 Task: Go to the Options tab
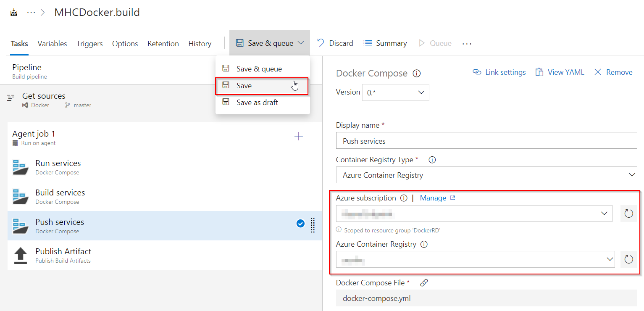pyautogui.click(x=125, y=44)
